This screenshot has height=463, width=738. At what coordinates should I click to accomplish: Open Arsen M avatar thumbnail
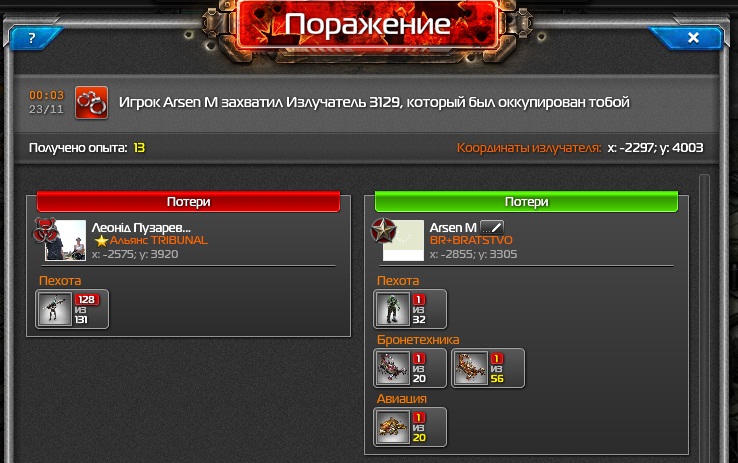click(x=403, y=240)
